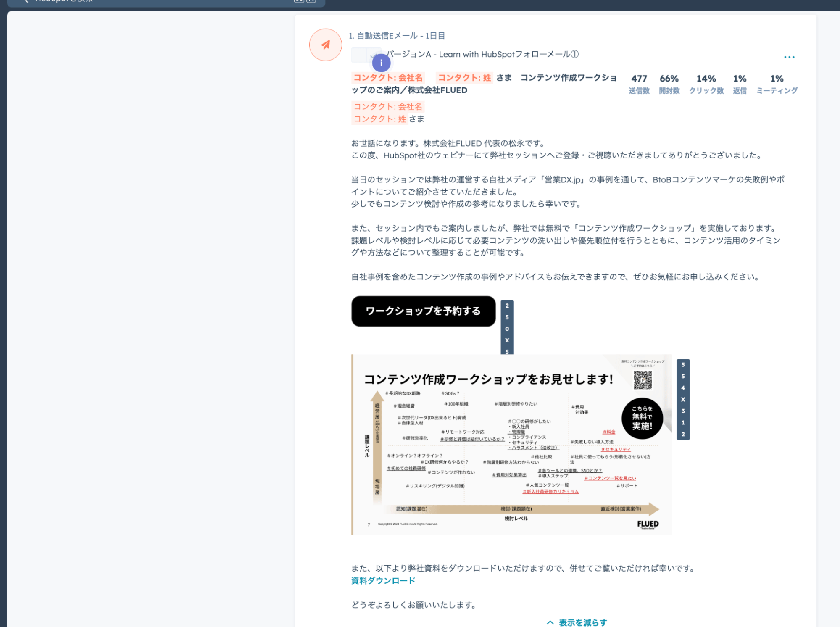Image resolution: width=840 pixels, height=627 pixels.
Task: Focus the HubSpotを検索 search field
Action: coord(168,1)
